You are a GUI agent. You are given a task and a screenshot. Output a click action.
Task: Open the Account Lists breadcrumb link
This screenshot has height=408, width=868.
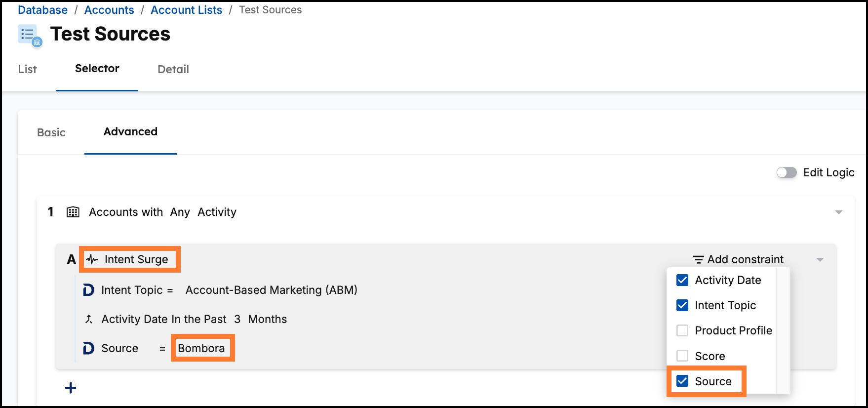187,10
